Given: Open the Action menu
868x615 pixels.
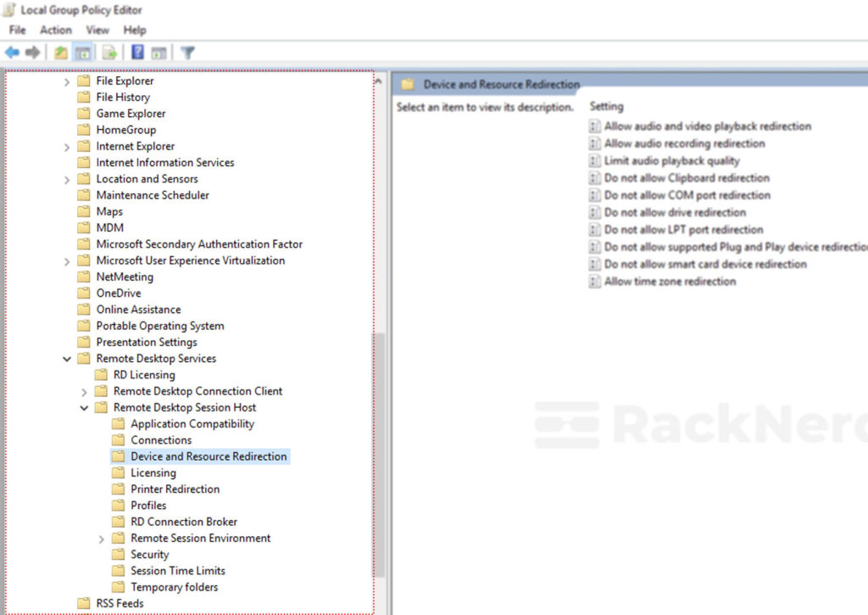Looking at the screenshot, I should pyautogui.click(x=56, y=30).
